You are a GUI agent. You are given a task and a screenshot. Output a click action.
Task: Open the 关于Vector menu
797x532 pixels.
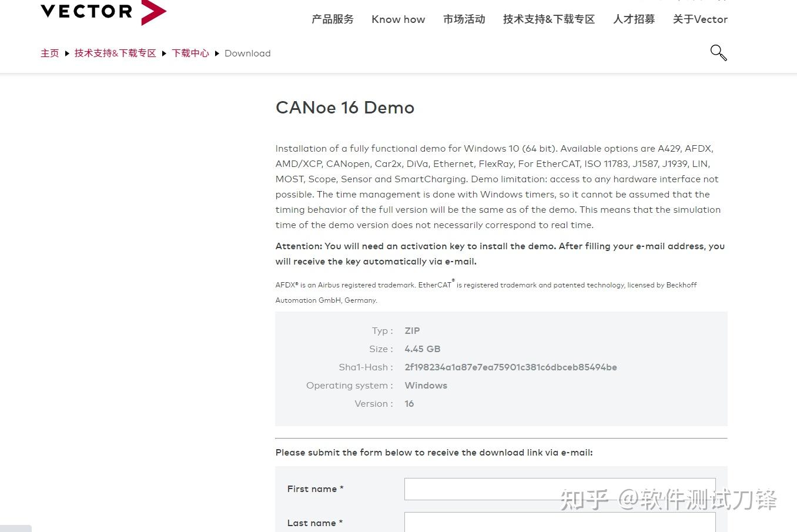[x=699, y=19]
